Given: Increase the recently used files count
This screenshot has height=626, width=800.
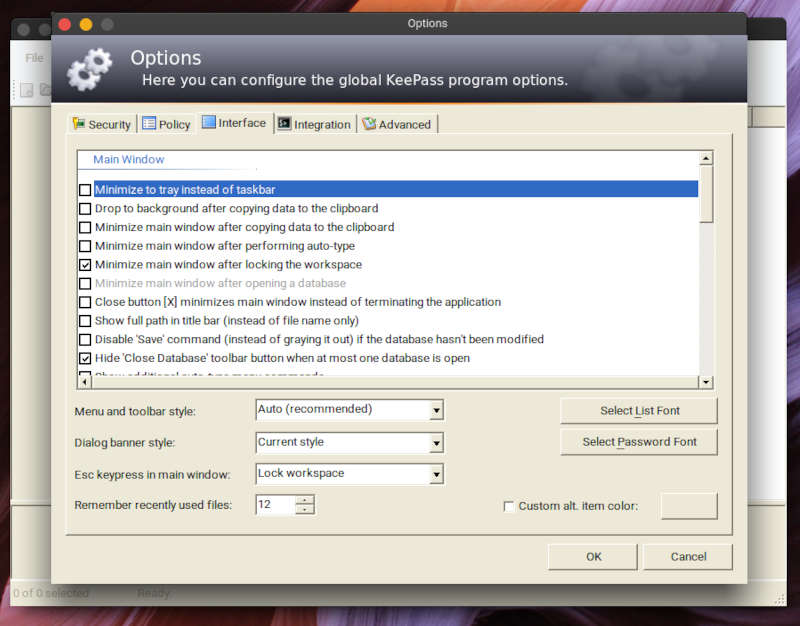Looking at the screenshot, I should click(x=305, y=500).
